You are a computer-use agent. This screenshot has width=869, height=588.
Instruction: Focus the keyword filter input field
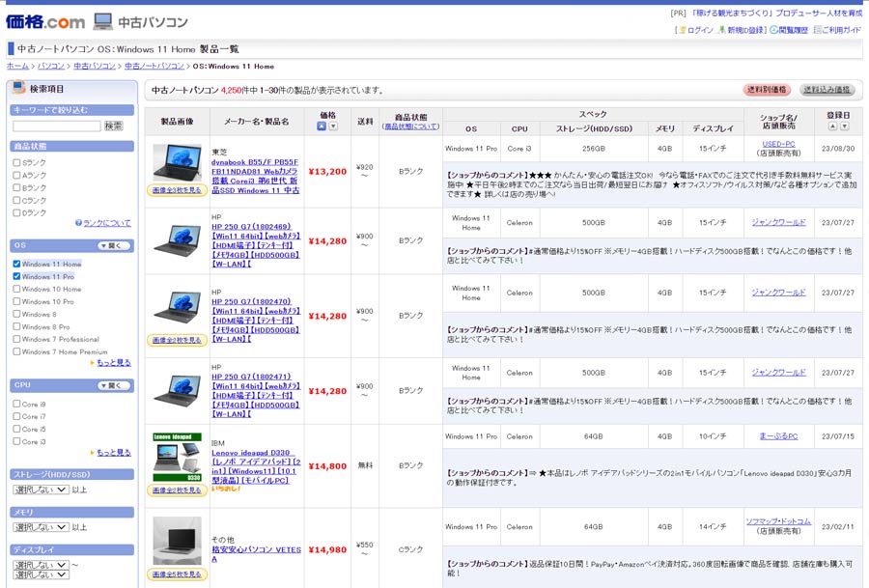pyautogui.click(x=57, y=126)
